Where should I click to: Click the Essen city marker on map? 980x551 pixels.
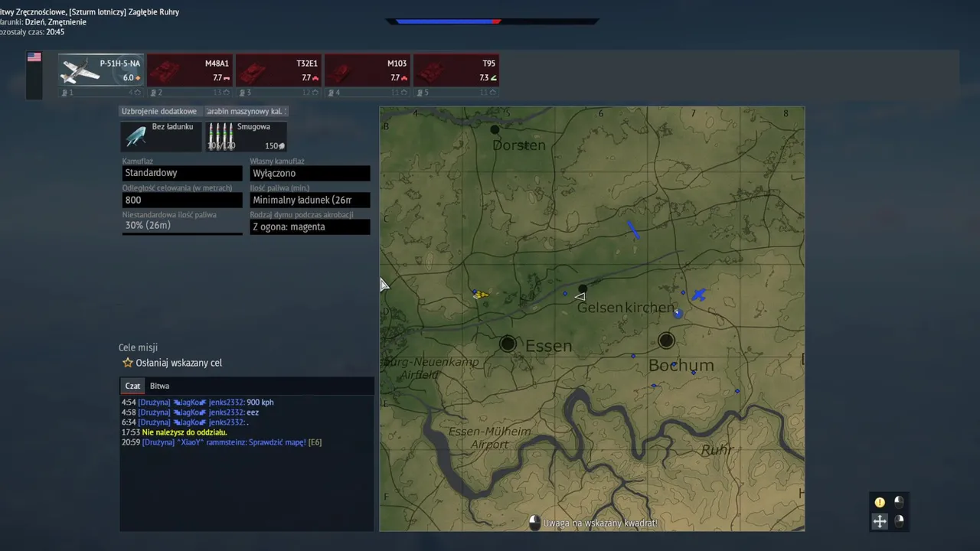tap(508, 344)
